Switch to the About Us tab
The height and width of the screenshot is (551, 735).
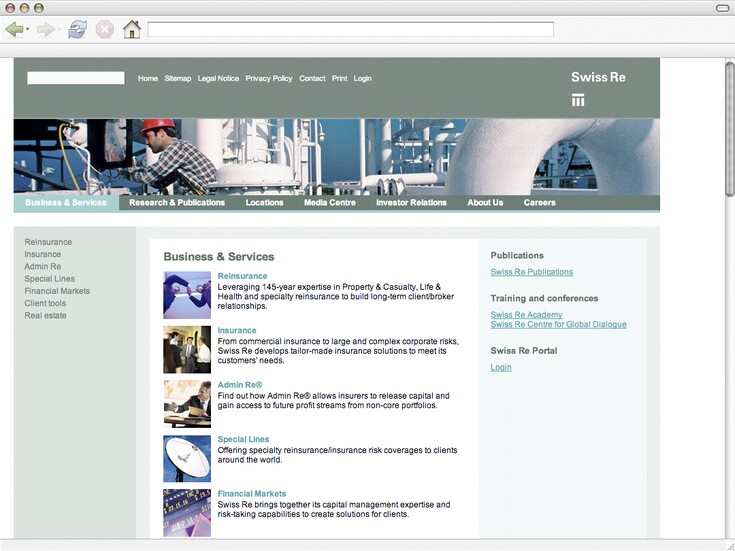click(x=485, y=203)
